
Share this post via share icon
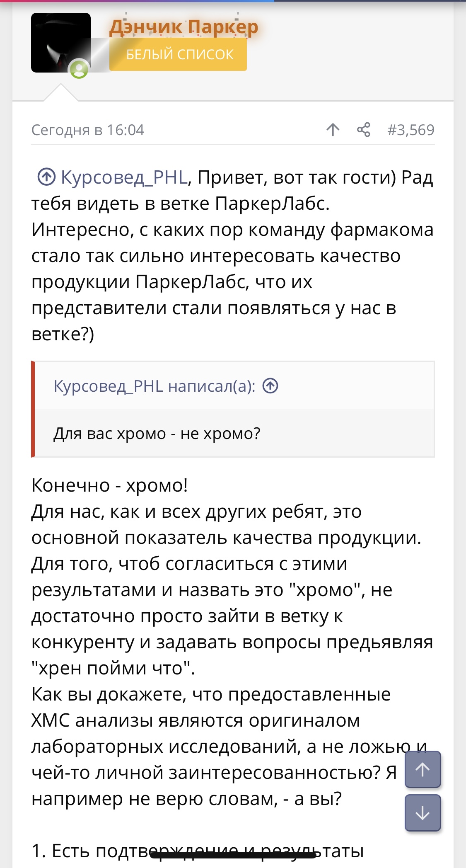tap(363, 130)
